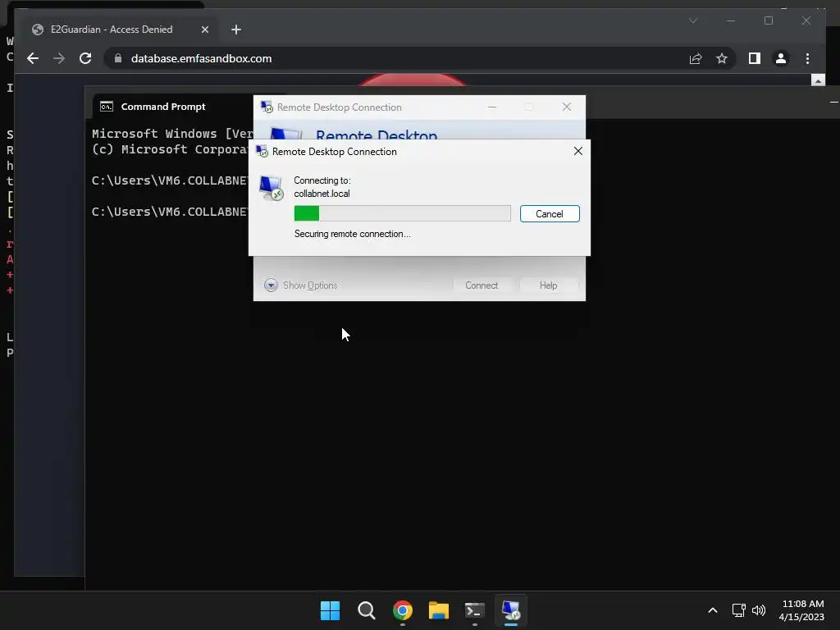840x630 pixels.
Task: Click the Remote Desktop computer icon in dialog
Action: [271, 188]
